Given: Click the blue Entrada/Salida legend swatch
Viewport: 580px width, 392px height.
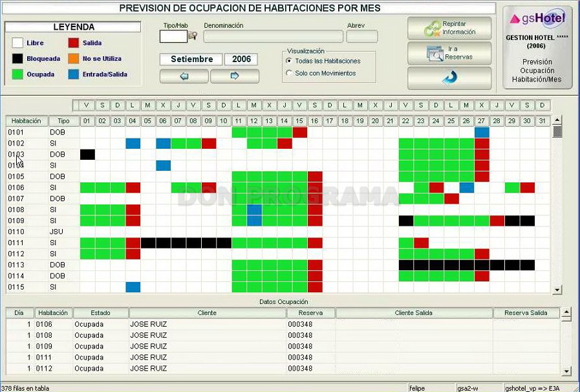Looking at the screenshot, I should click(74, 74).
